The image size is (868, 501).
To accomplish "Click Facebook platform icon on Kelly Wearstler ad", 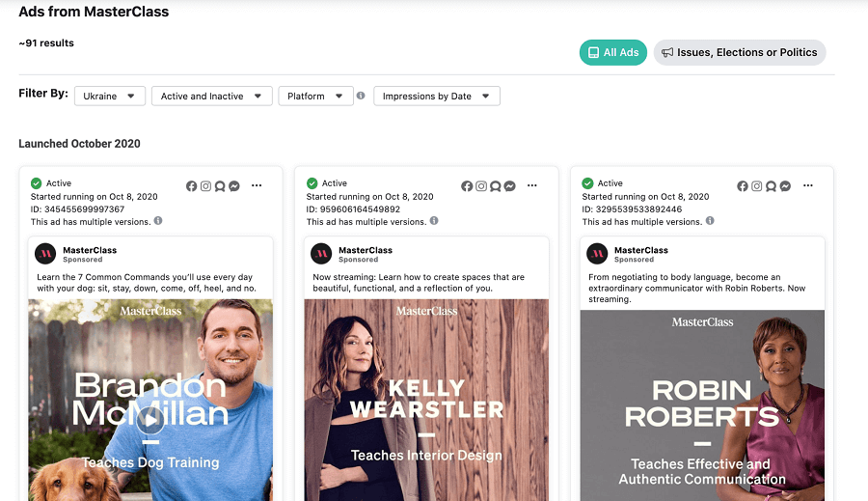I will [x=467, y=186].
